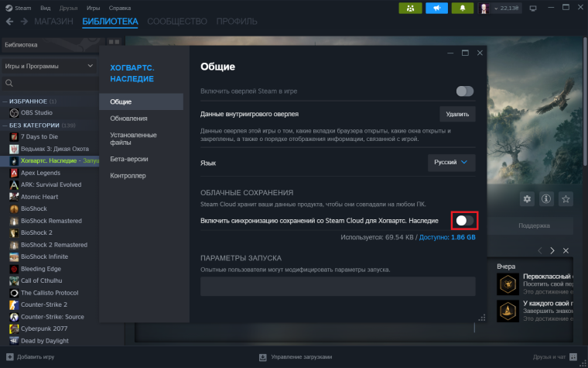Click the download manager icon at bottom
Image resolution: width=588 pixels, height=368 pixels.
(263, 357)
